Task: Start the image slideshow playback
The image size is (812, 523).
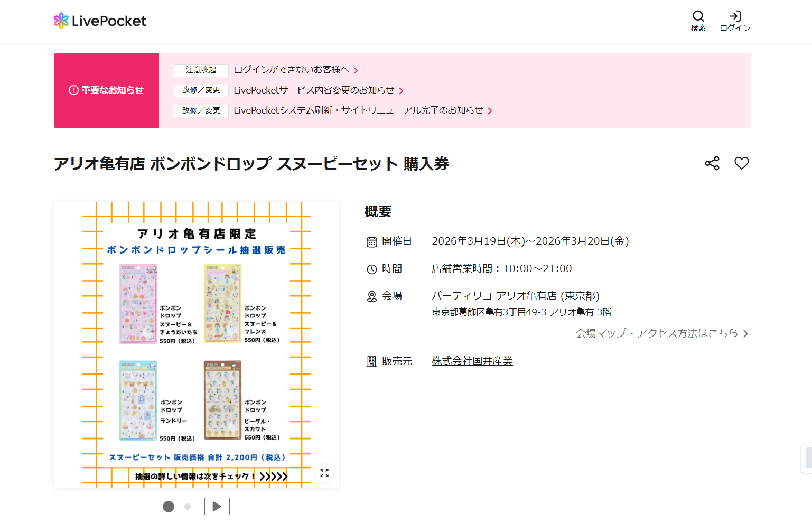Action: pos(217,506)
